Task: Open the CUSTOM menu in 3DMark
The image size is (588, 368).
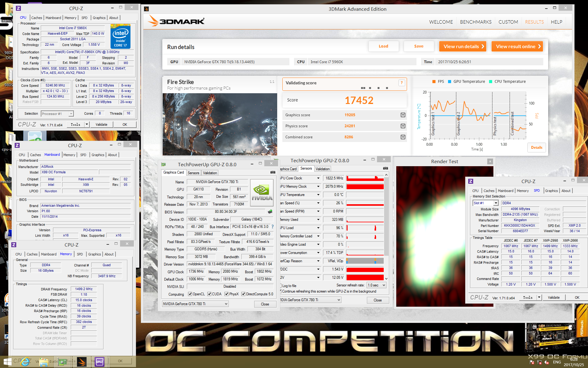Action: [x=508, y=22]
